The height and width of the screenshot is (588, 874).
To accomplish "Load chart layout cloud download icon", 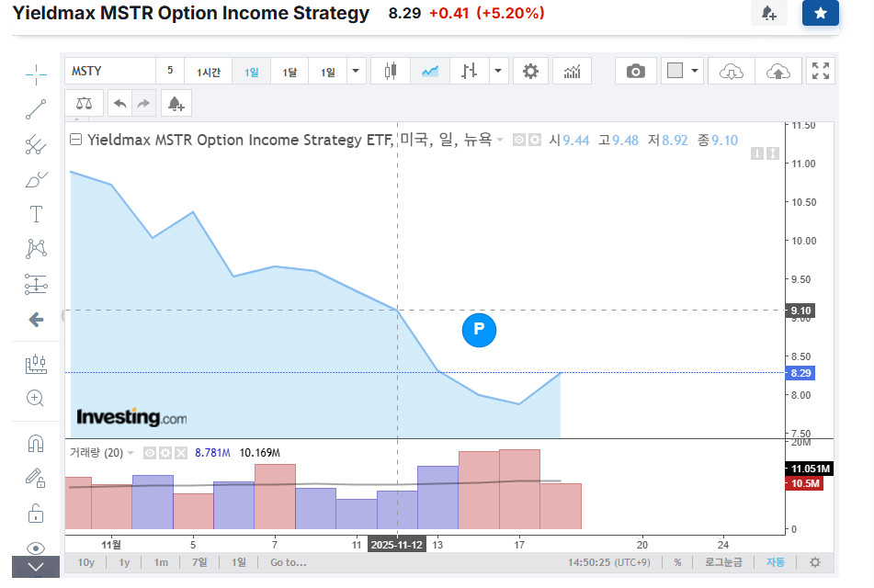I will [732, 72].
